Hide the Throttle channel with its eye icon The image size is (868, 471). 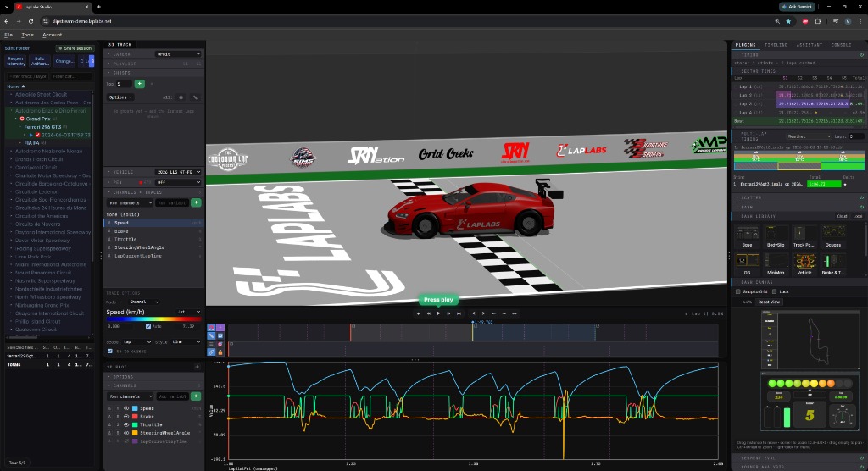126,424
